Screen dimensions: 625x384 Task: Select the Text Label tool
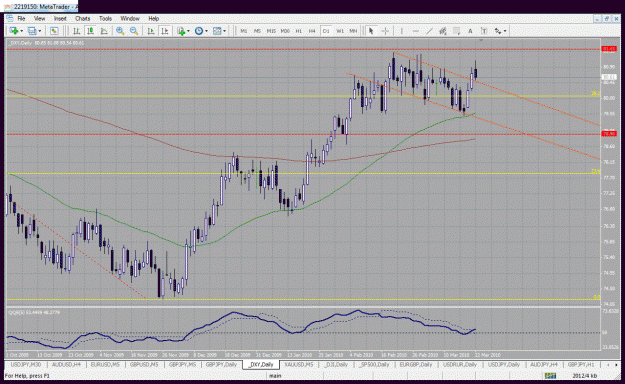[x=484, y=31]
